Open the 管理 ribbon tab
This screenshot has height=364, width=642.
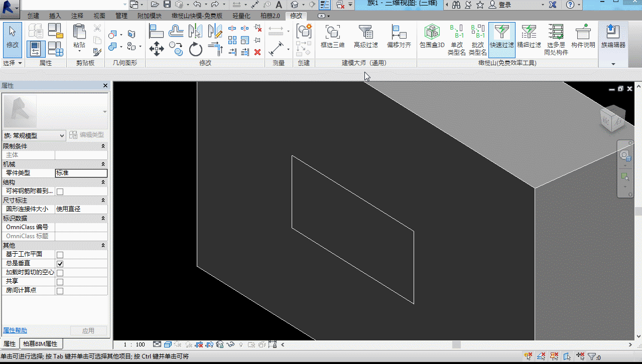tap(121, 16)
